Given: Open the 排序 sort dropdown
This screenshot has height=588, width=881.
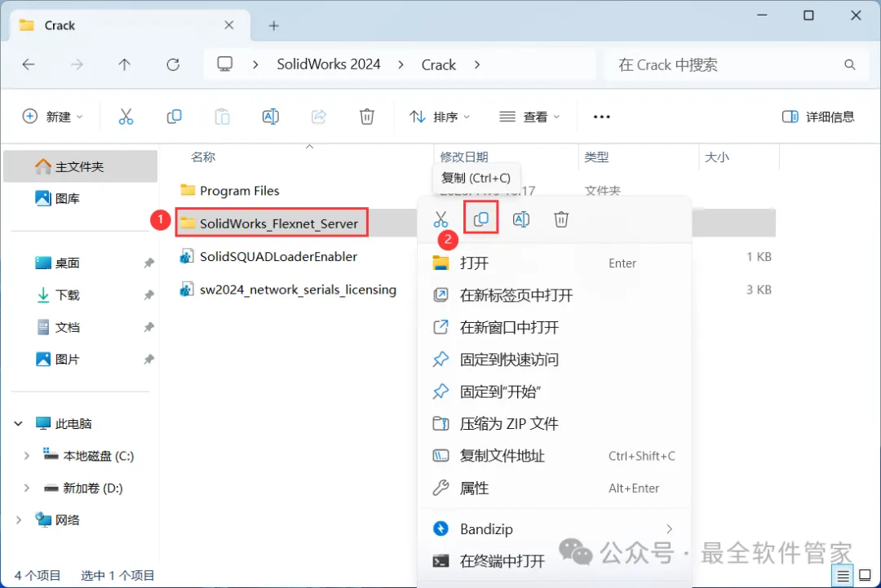Looking at the screenshot, I should pyautogui.click(x=440, y=117).
